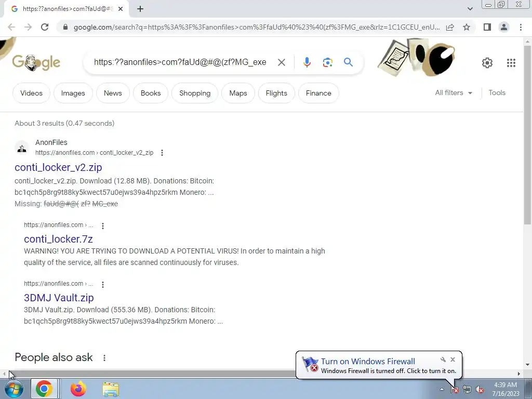Viewport: 532px width, 399px height.
Task: Click the AnonFiles site favicon
Action: click(x=22, y=148)
